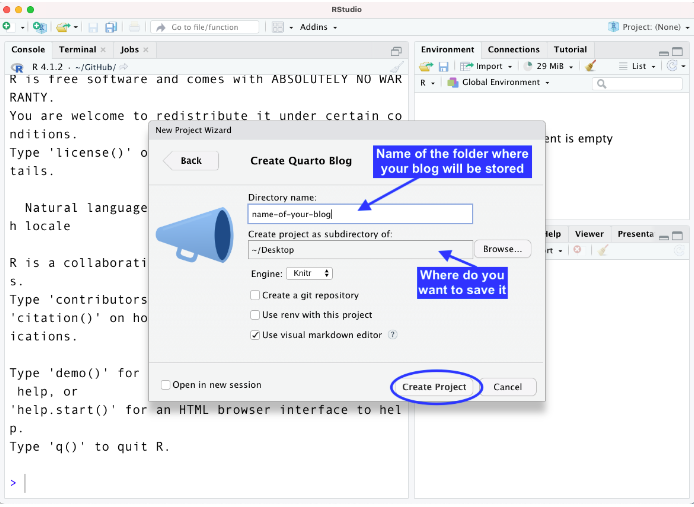The width and height of the screenshot is (694, 507).
Task: Uncheck Use visual markdown editor
Action: 256,335
